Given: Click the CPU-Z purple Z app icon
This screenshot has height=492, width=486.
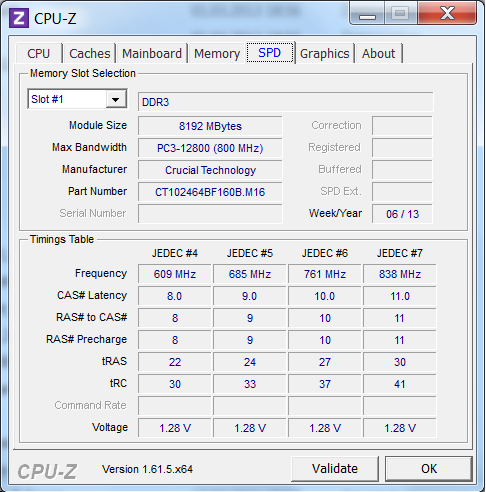Looking at the screenshot, I should (19, 18).
